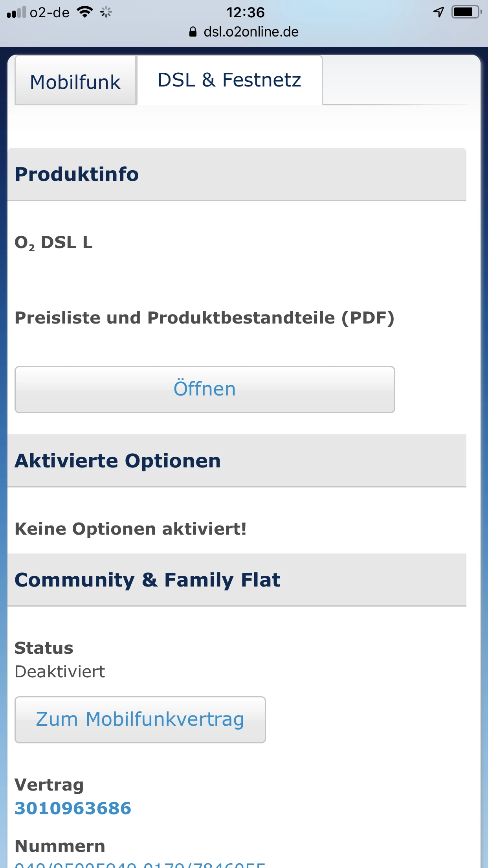This screenshot has height=868, width=488.
Task: Switch to the Mobilfunk tab
Action: [75, 82]
